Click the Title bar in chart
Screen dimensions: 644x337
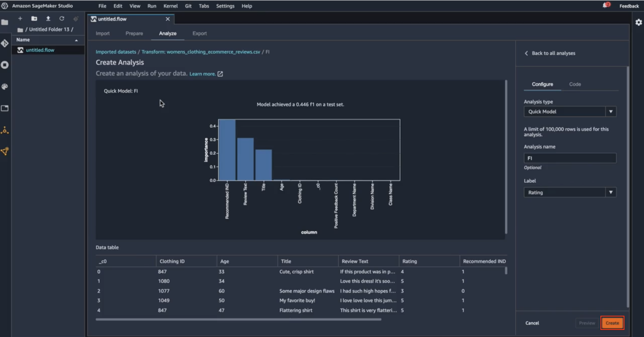click(x=264, y=165)
